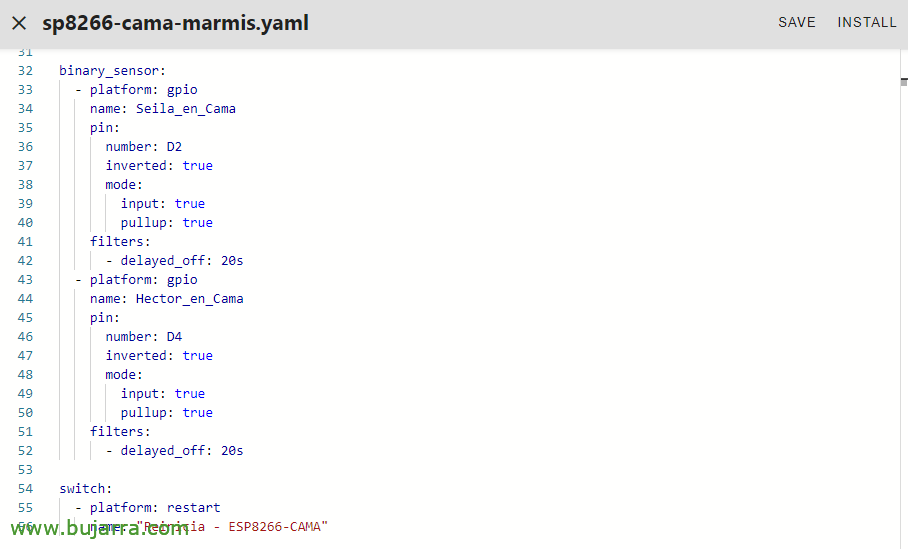The image size is (908, 549).
Task: Click the editor vertical scrollbar marker
Action: click(x=904, y=82)
